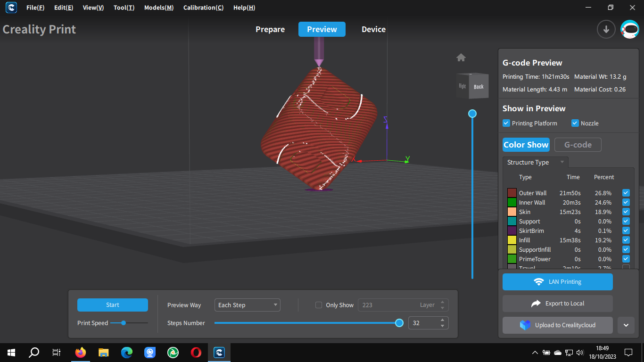
Task: Click the Steps Number slider handle
Action: point(399,323)
